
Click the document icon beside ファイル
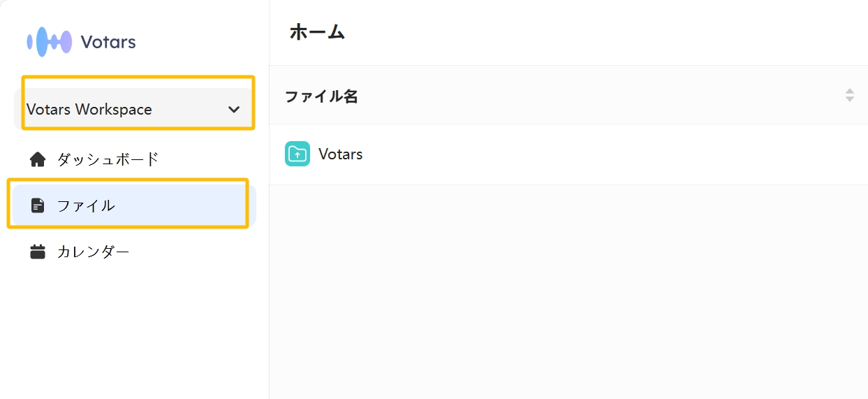pos(38,205)
